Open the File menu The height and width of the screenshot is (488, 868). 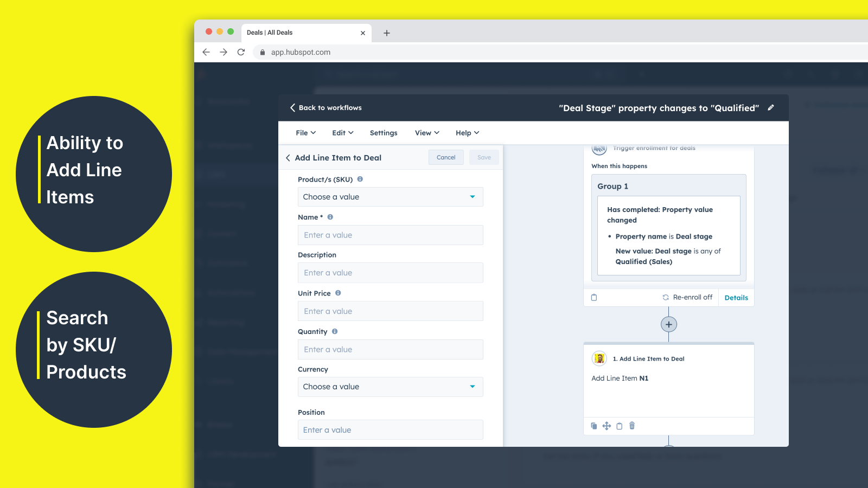point(305,133)
